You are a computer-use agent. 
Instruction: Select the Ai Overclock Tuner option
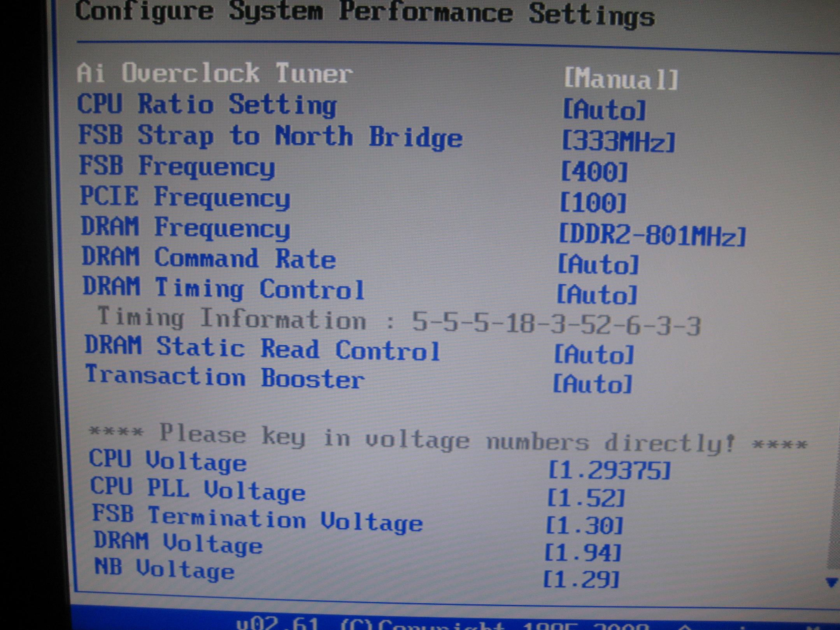214,73
